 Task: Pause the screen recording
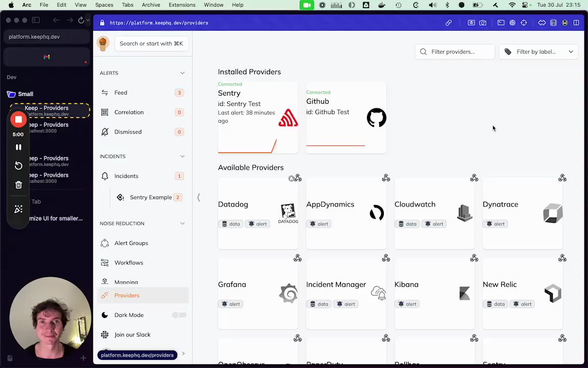[x=18, y=147]
